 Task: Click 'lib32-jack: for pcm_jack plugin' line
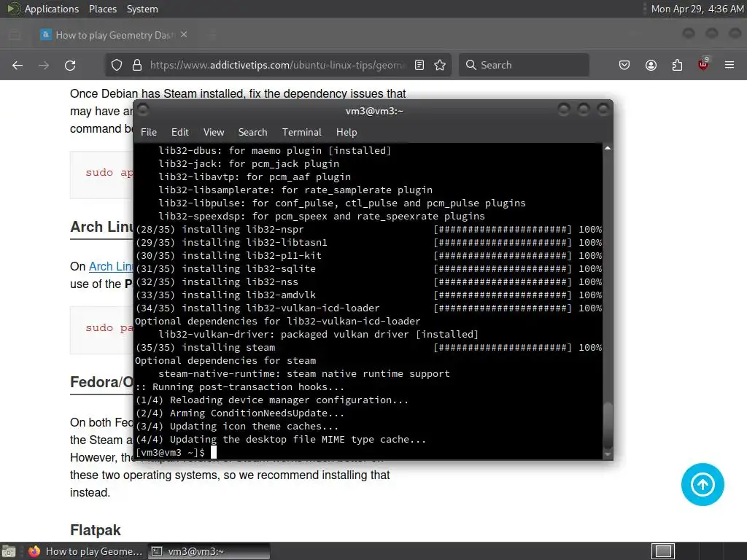click(x=249, y=164)
